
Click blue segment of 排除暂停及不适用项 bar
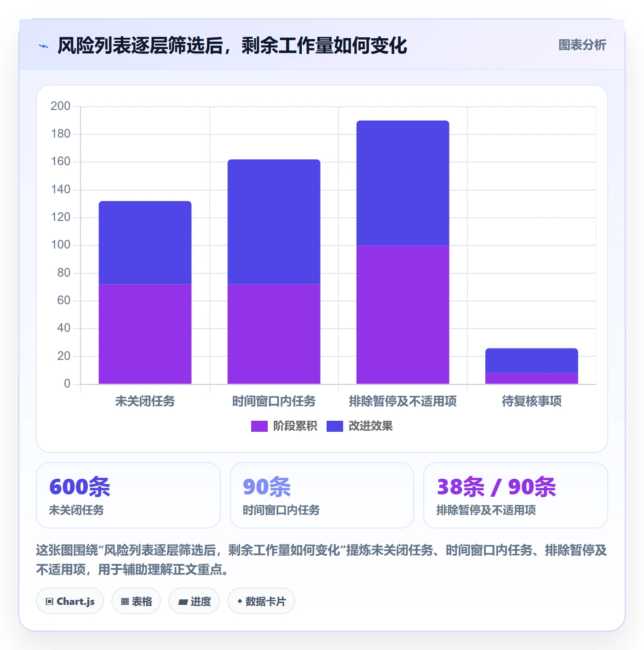[402, 183]
